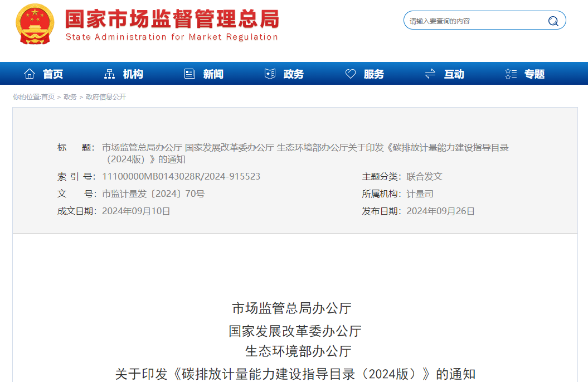Viewport: 588px width, 382px height.
Task: Click the star list icon beside 专题
Action: click(511, 74)
